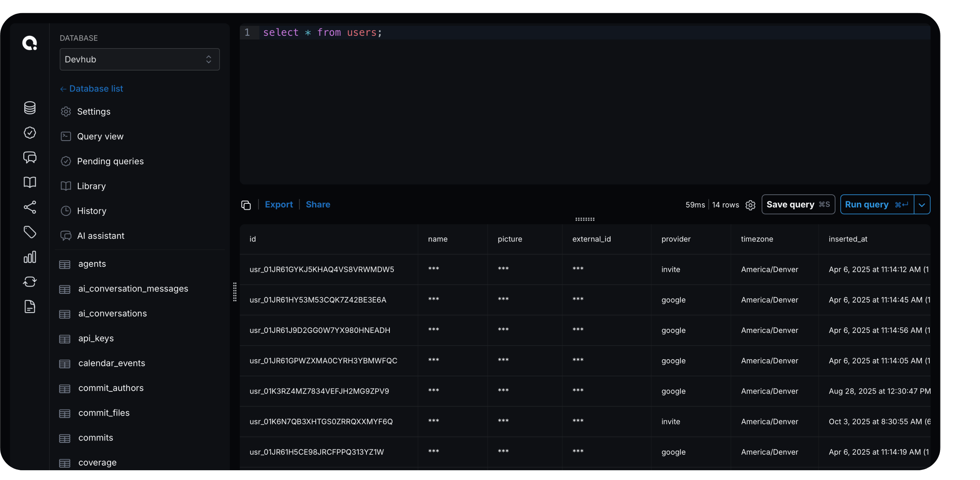Screen dimensions: 980x480
Task: Open the tag icon in left rail
Action: [30, 232]
